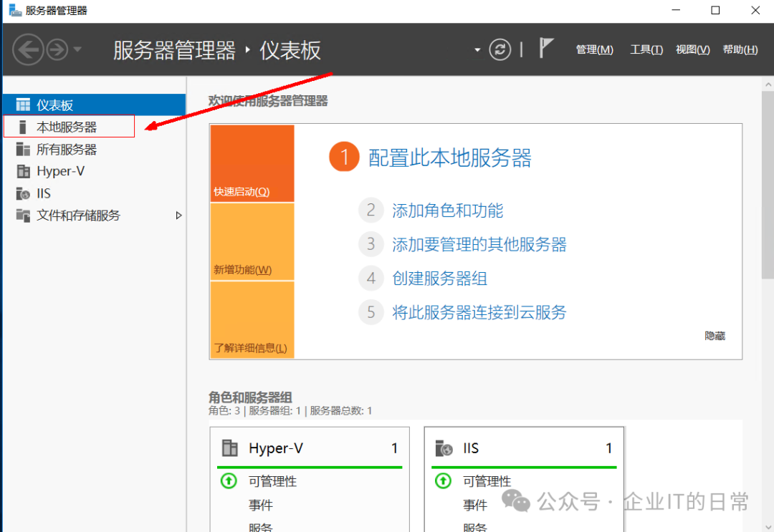Select IIS in the sidebar
Screen dimensions: 774x532
coord(95,193)
